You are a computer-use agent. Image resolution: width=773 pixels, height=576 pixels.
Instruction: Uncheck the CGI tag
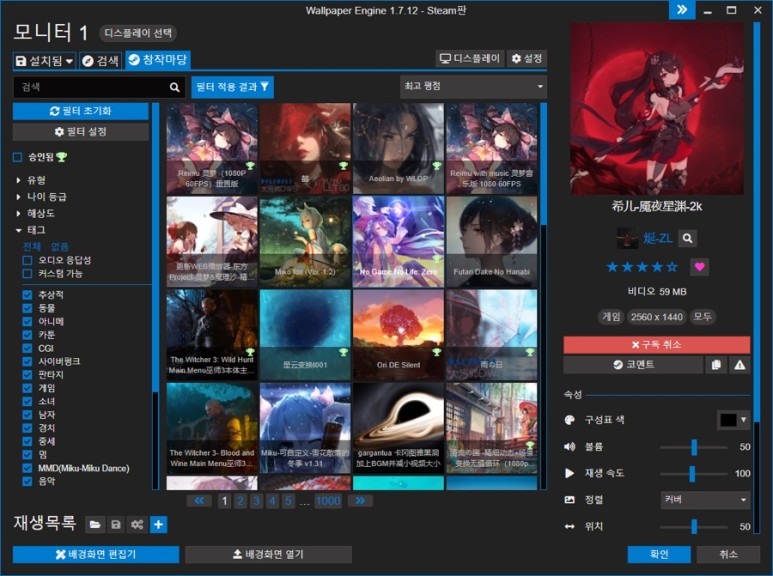(28, 348)
